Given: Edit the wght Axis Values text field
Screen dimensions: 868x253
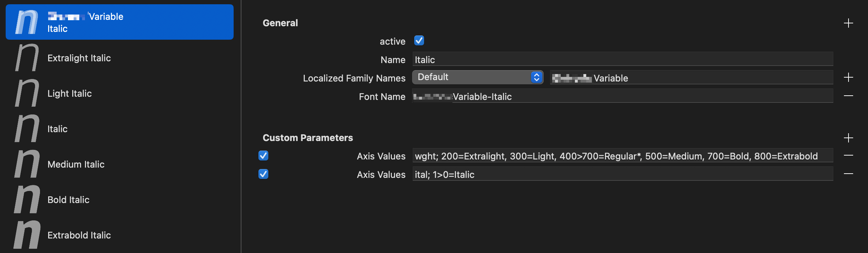Looking at the screenshot, I should [622, 156].
